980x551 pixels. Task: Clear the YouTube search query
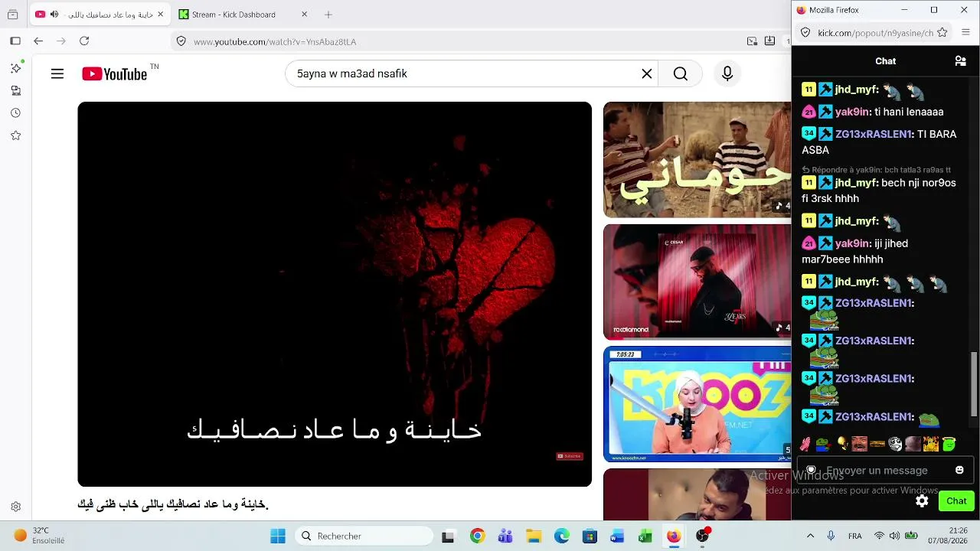point(647,74)
